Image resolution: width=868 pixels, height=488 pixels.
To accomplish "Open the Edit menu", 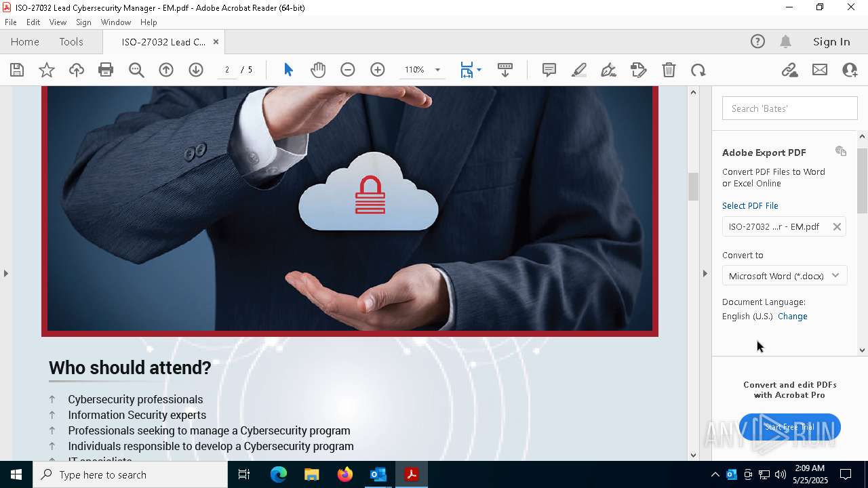I will [x=33, y=22].
